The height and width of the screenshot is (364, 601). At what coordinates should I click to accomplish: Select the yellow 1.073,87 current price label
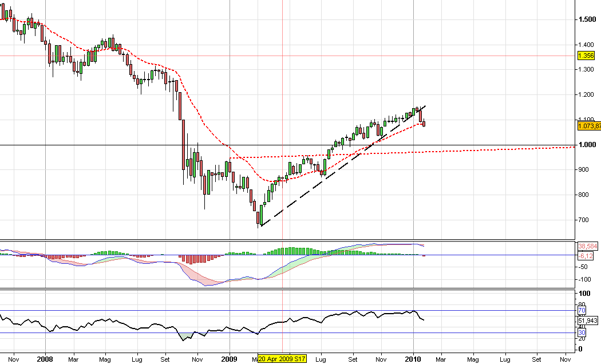point(589,126)
